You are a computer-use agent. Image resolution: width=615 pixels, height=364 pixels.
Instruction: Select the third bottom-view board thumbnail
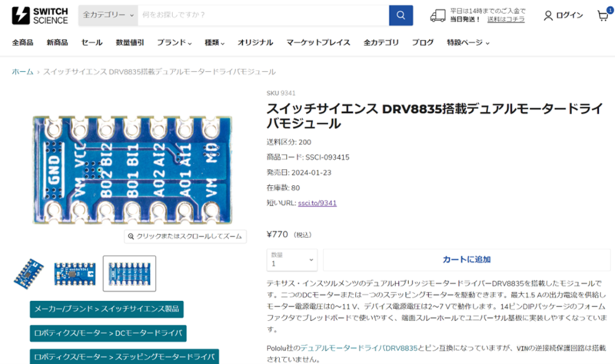[129, 273]
